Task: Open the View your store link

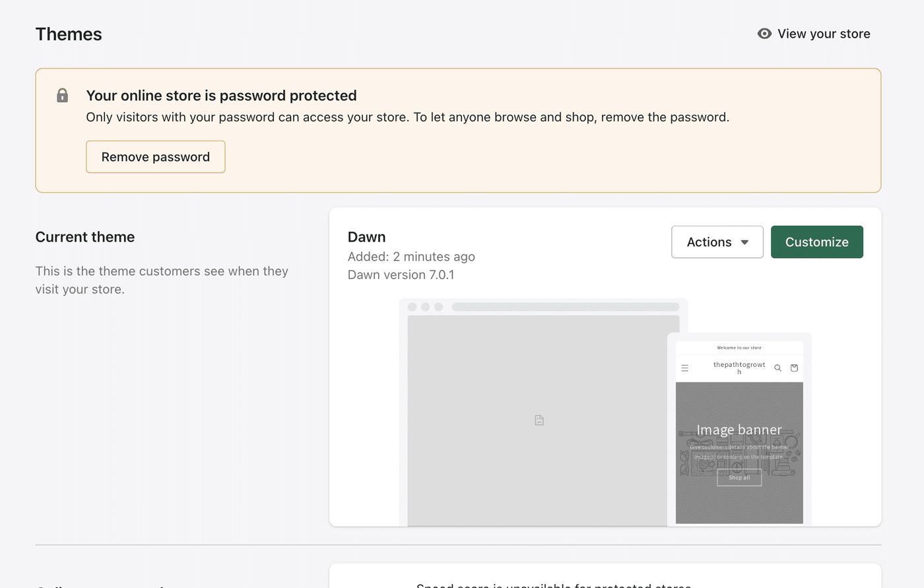Action: point(814,34)
